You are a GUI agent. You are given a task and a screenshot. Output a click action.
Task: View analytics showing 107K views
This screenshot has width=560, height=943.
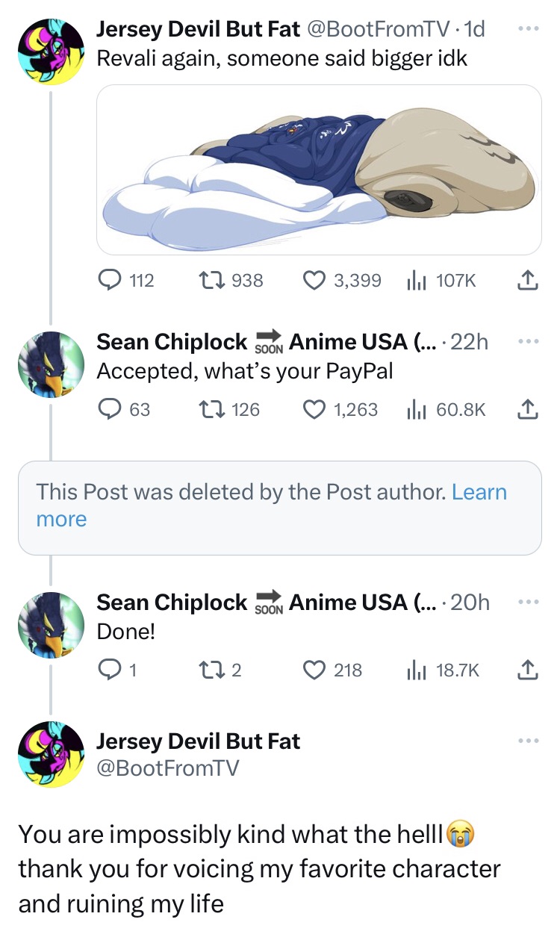click(414, 281)
